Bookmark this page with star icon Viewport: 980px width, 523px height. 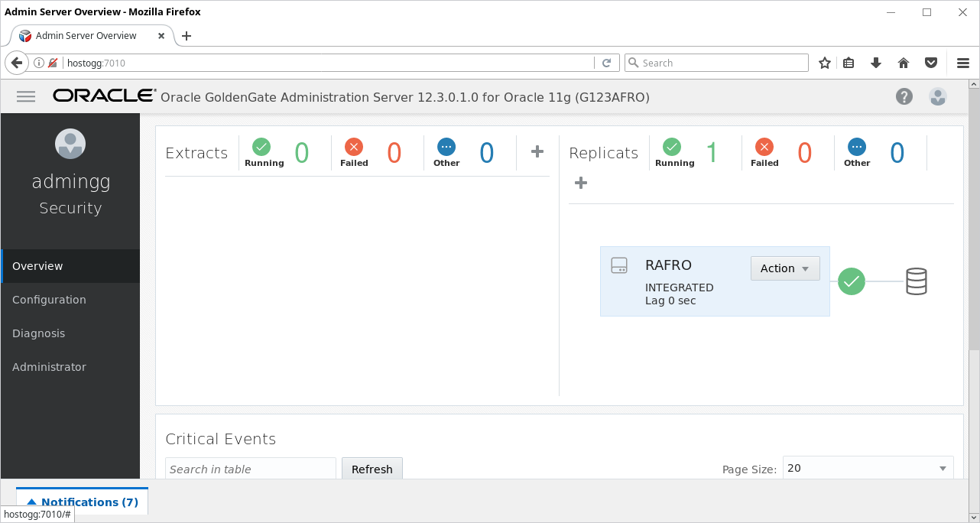coord(825,63)
